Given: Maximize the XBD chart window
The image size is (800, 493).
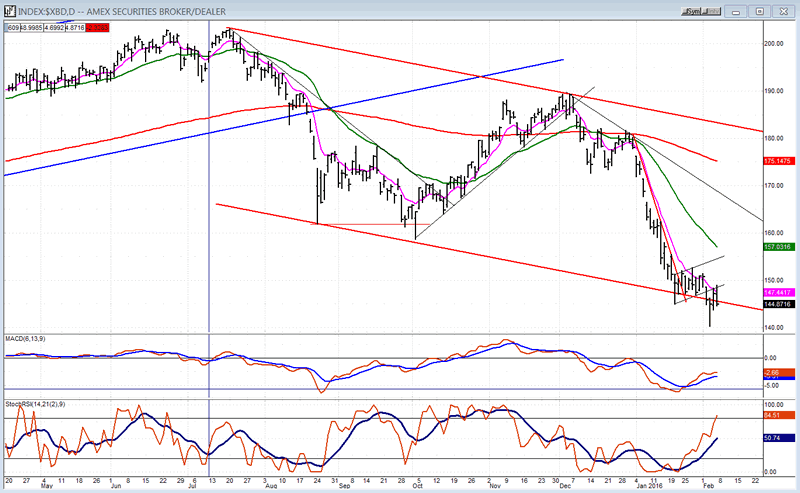Looking at the screenshot, I should [760, 10].
